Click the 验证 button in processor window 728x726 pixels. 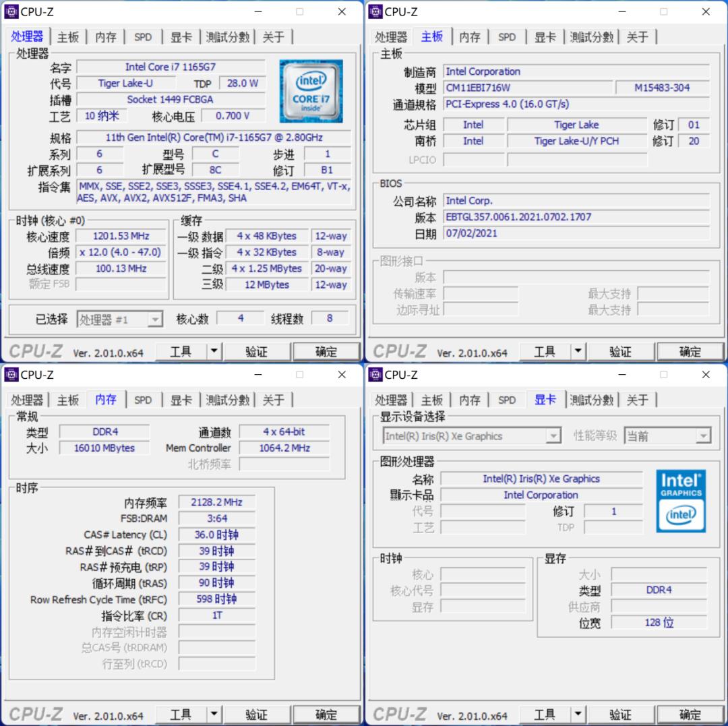tap(257, 351)
